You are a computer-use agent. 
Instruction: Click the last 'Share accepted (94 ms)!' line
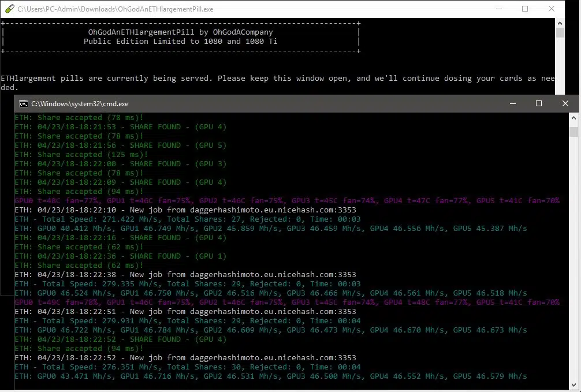coord(79,349)
